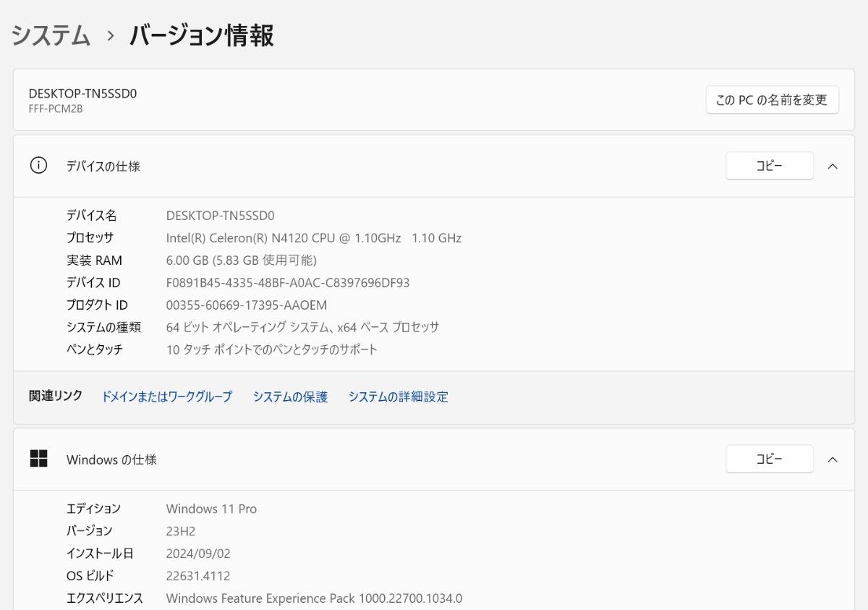Click the エディション value Windows 11 Pro

click(211, 509)
